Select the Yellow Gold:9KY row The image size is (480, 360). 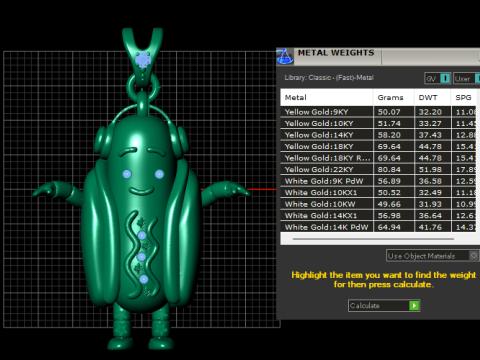click(378, 112)
